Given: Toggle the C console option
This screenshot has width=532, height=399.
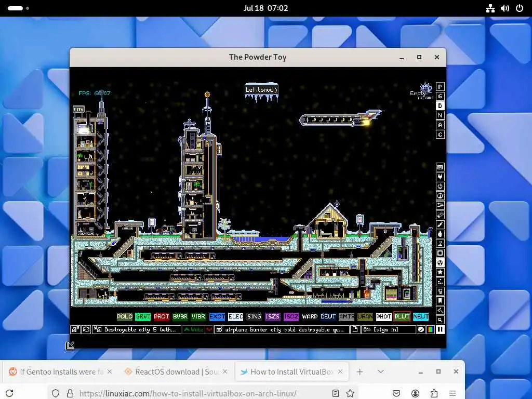Looking at the screenshot, I should 440,135.
